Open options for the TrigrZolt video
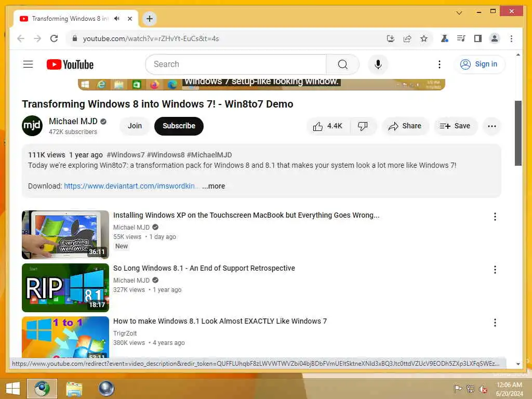Viewport: 532px width, 399px height. tap(495, 322)
